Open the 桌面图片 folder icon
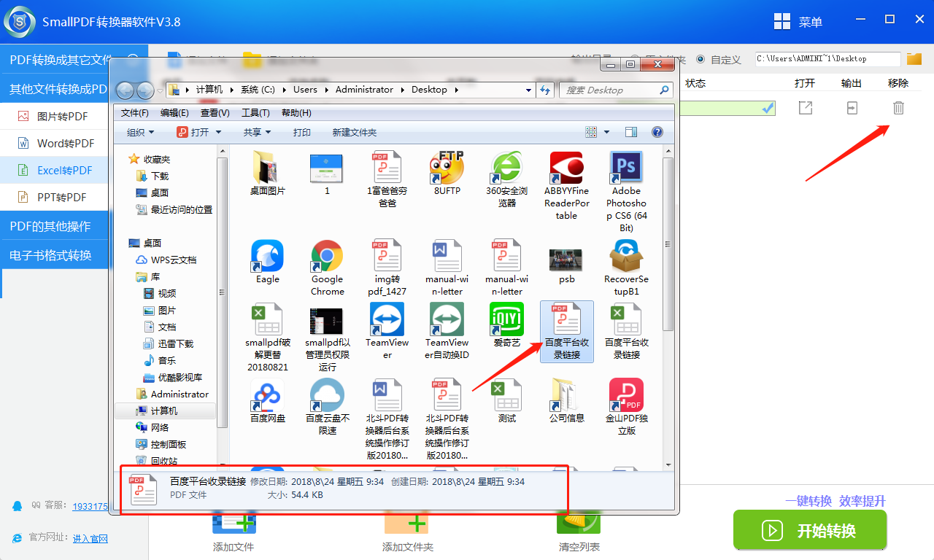The height and width of the screenshot is (560, 934). [x=267, y=168]
